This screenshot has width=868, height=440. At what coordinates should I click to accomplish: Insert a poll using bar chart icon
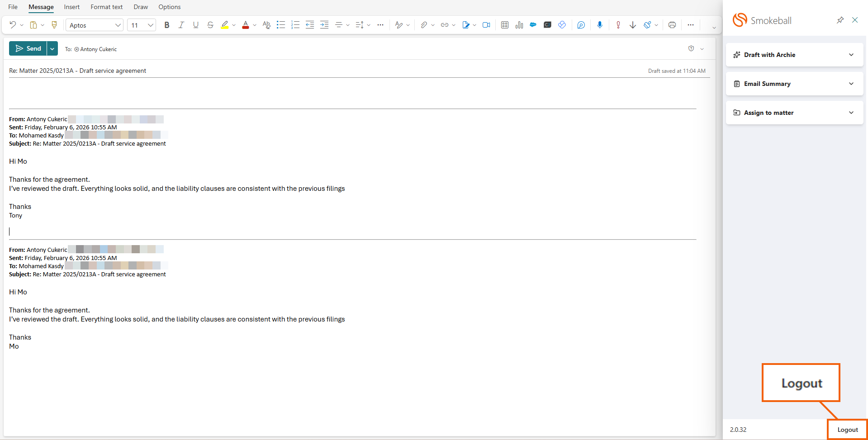point(519,25)
